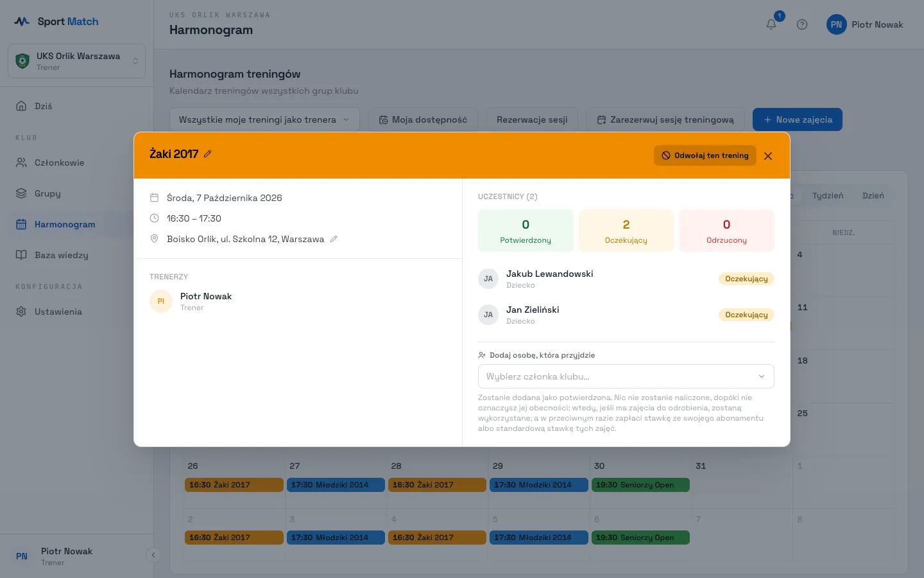Open Baza wiedzy in the sidebar
Image resolution: width=924 pixels, height=578 pixels.
[77, 255]
